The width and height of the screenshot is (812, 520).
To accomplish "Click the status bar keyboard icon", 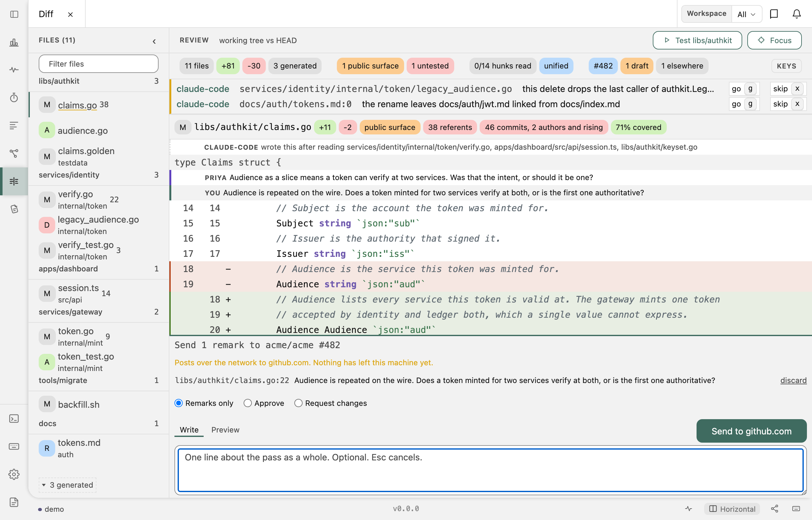I will [796, 509].
